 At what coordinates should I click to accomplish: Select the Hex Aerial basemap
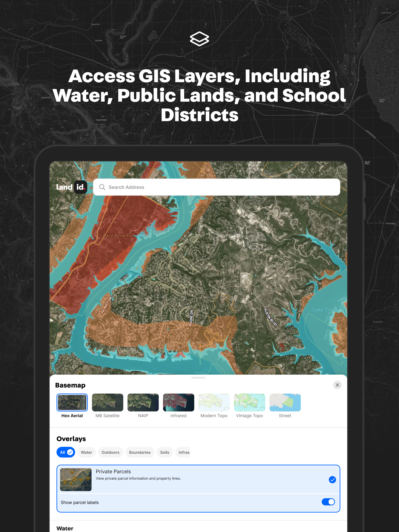[72, 403]
